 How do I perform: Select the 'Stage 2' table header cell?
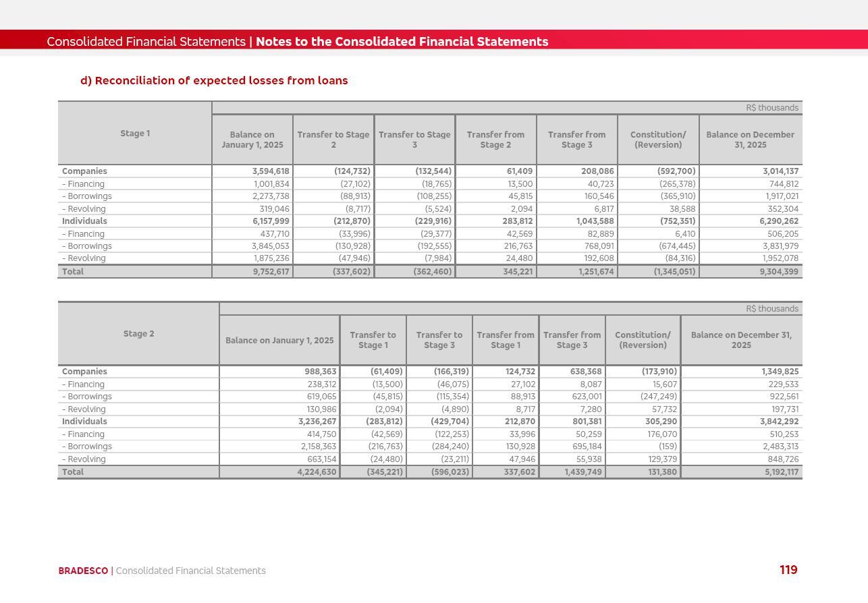[x=138, y=334]
